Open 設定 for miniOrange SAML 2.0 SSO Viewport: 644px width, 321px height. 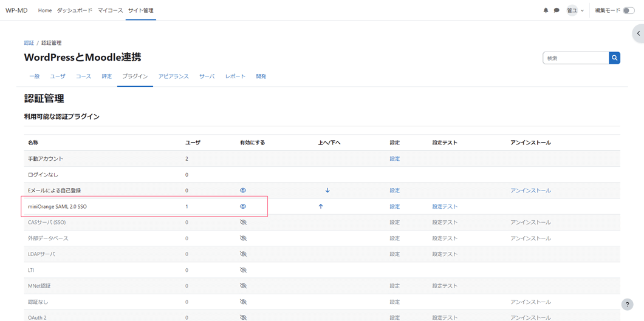click(x=395, y=206)
